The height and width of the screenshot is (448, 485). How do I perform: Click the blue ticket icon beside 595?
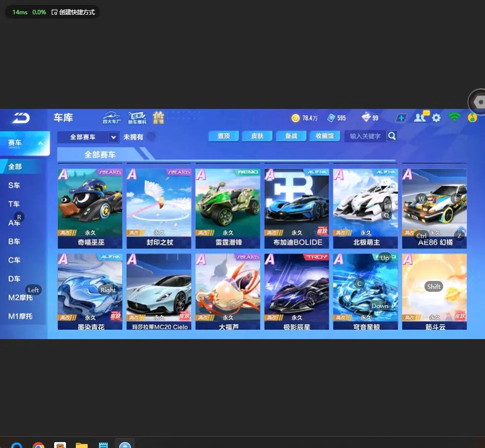331,118
